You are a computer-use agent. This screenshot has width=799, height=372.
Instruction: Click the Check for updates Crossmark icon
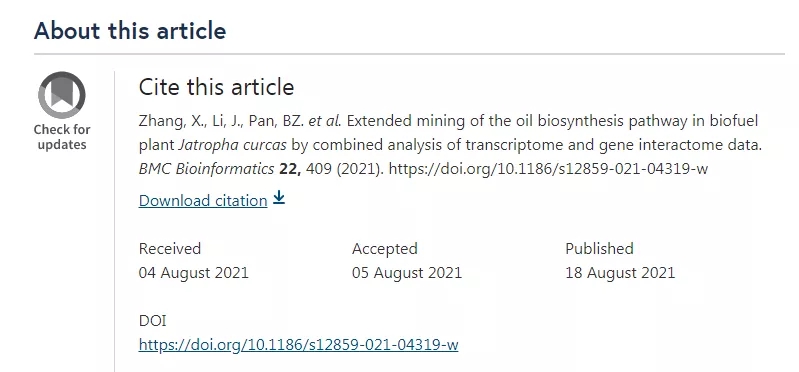[62, 95]
